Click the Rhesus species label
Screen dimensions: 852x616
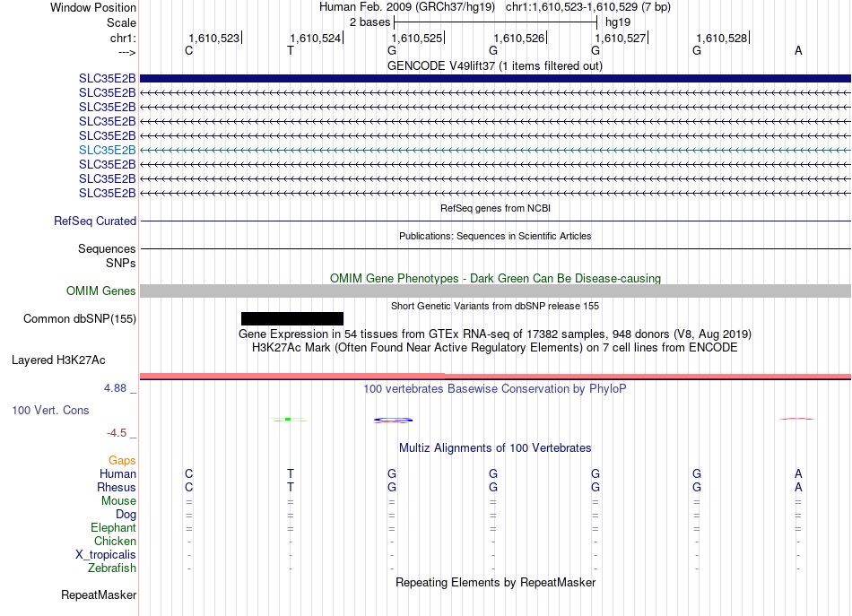[117, 487]
